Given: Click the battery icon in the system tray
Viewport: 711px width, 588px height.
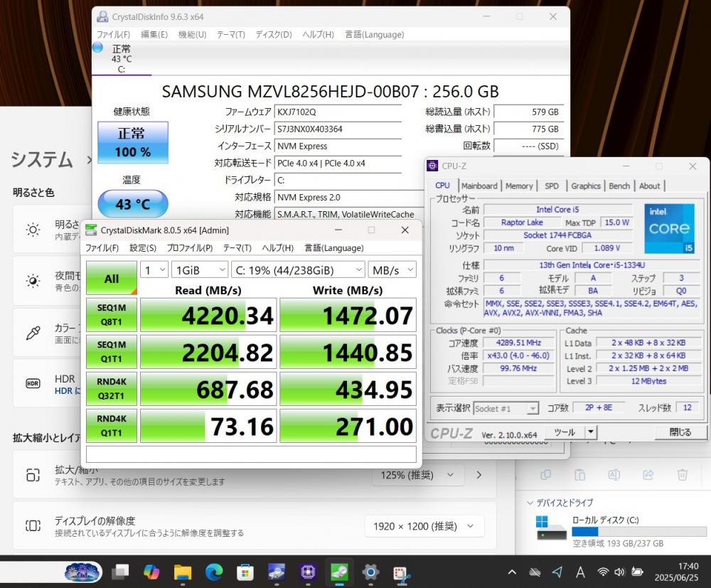Looking at the screenshot, I should coord(638,572).
